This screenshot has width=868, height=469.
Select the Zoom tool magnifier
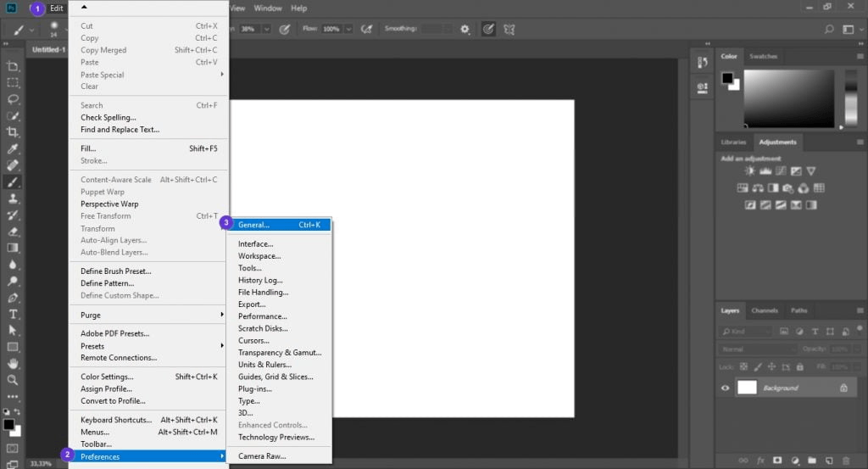click(13, 380)
